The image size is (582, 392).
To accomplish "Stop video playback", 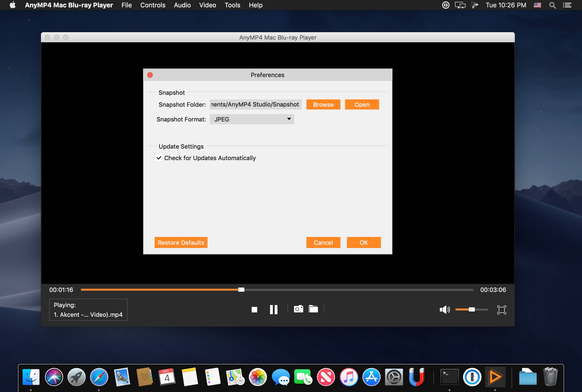I will (x=254, y=309).
